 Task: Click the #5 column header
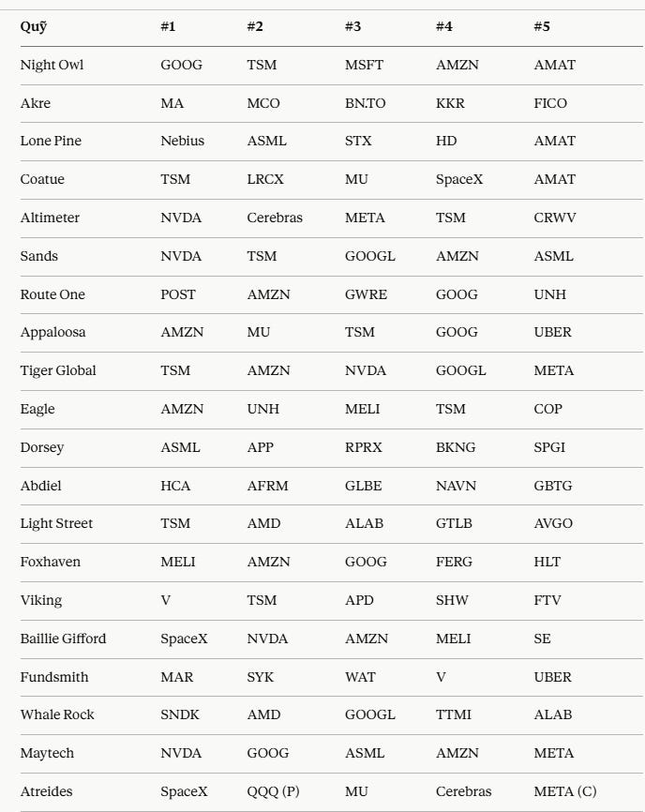(x=542, y=26)
